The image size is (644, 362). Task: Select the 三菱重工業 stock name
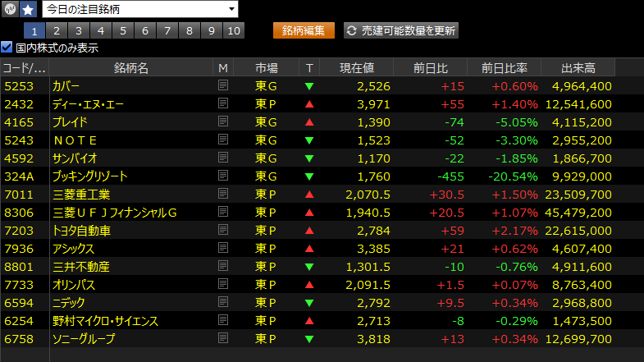click(x=81, y=195)
